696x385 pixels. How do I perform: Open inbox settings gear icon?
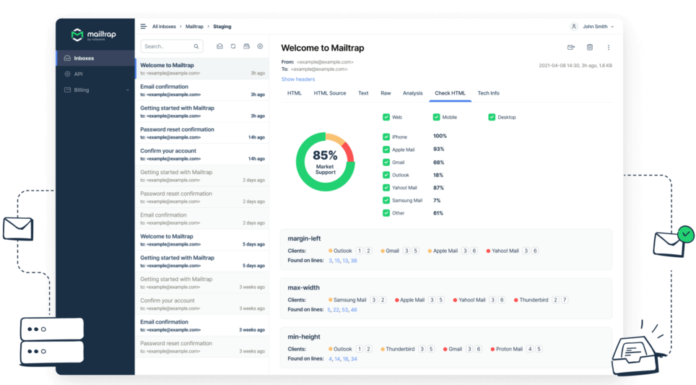260,46
